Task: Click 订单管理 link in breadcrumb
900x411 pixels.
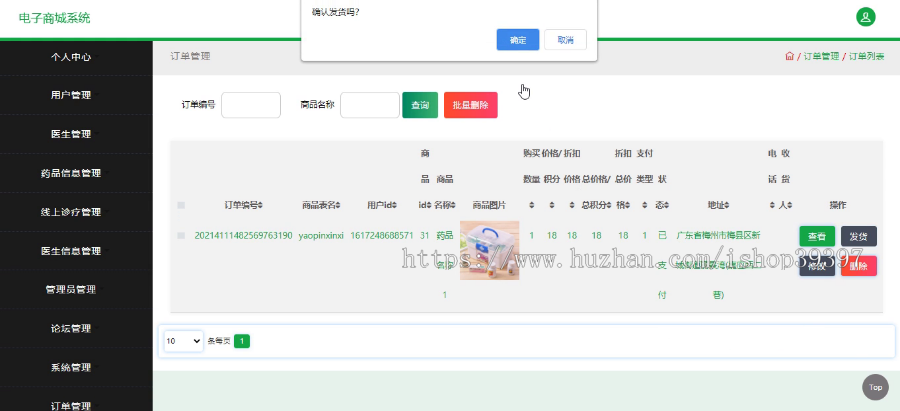Action: pyautogui.click(x=821, y=56)
